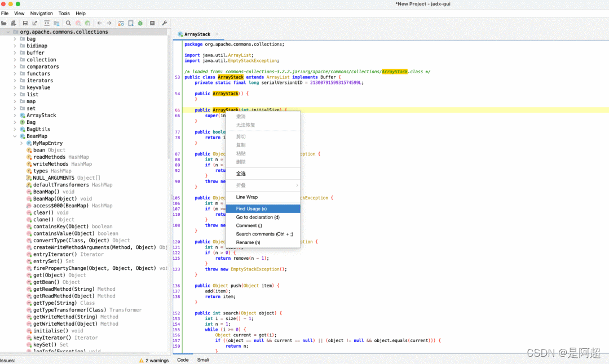Select defaultTransformers field in tree

pos(61,185)
